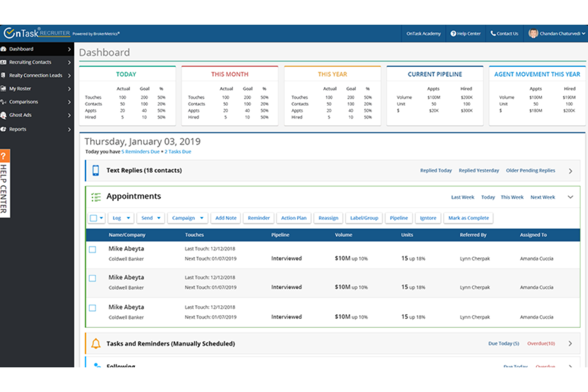Click the OnTask Recruiter logo
The height and width of the screenshot is (392, 588).
tap(37, 33)
